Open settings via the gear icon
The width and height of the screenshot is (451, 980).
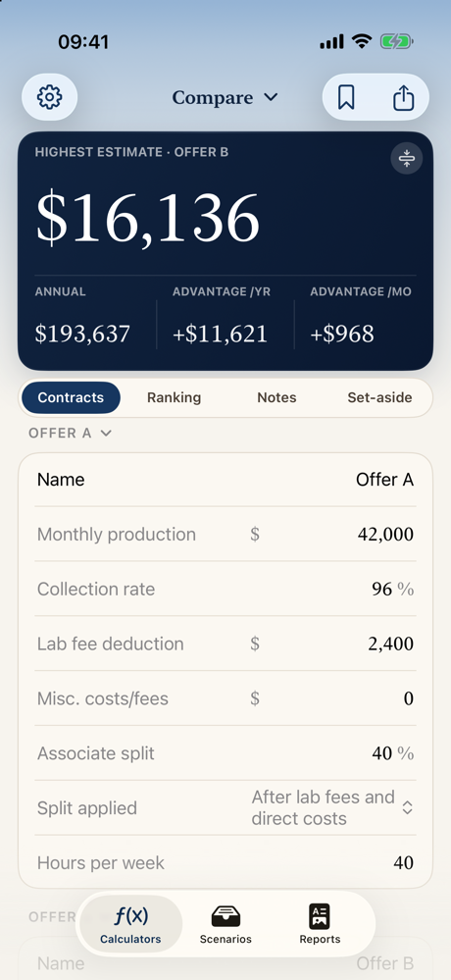[49, 97]
